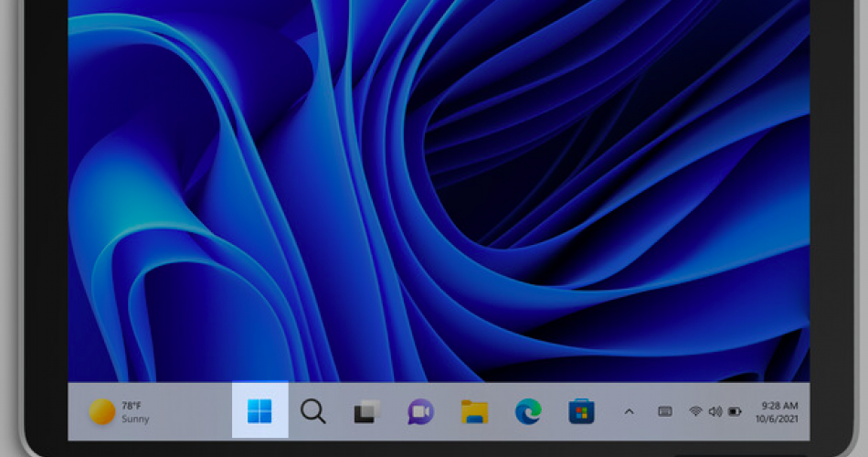This screenshot has height=457, width=868.
Task: Open the Microsoft Store app
Action: (x=581, y=411)
